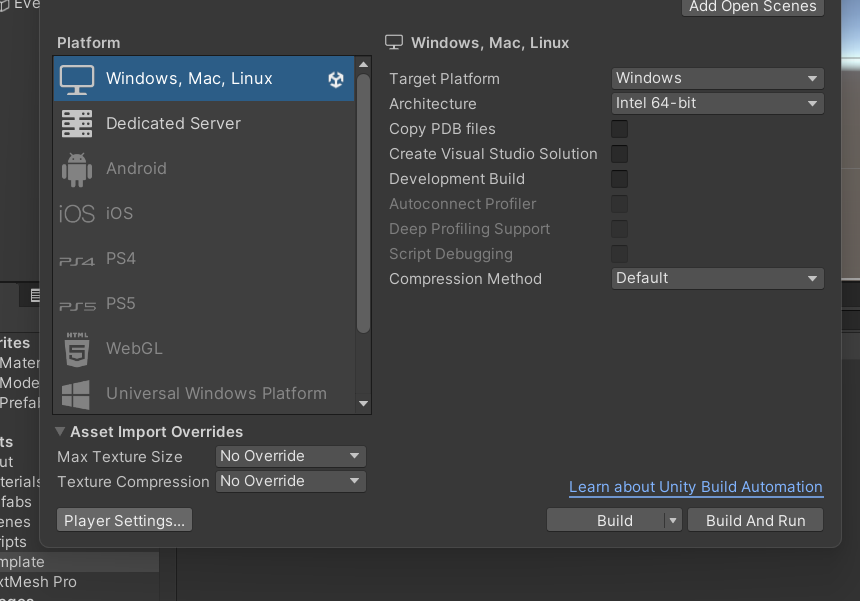Open Learn about Unity Build Automation link
The height and width of the screenshot is (601, 860).
696,487
